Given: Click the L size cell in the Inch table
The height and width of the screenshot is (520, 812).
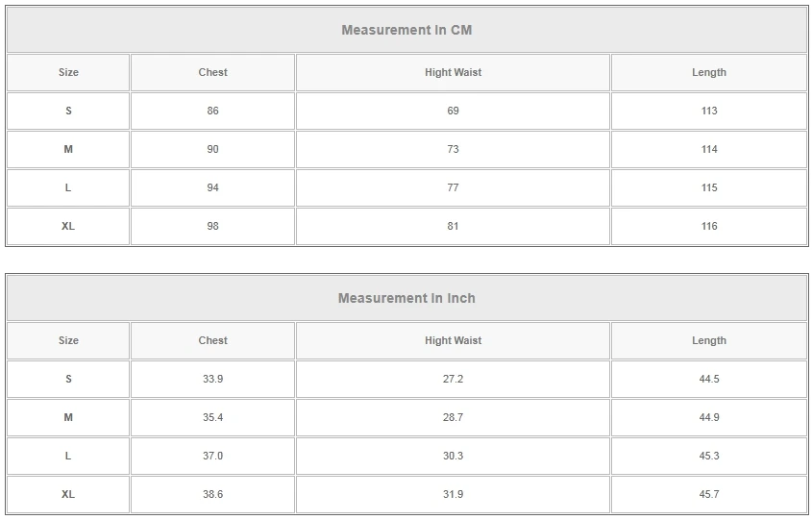Looking at the screenshot, I should pos(68,456).
